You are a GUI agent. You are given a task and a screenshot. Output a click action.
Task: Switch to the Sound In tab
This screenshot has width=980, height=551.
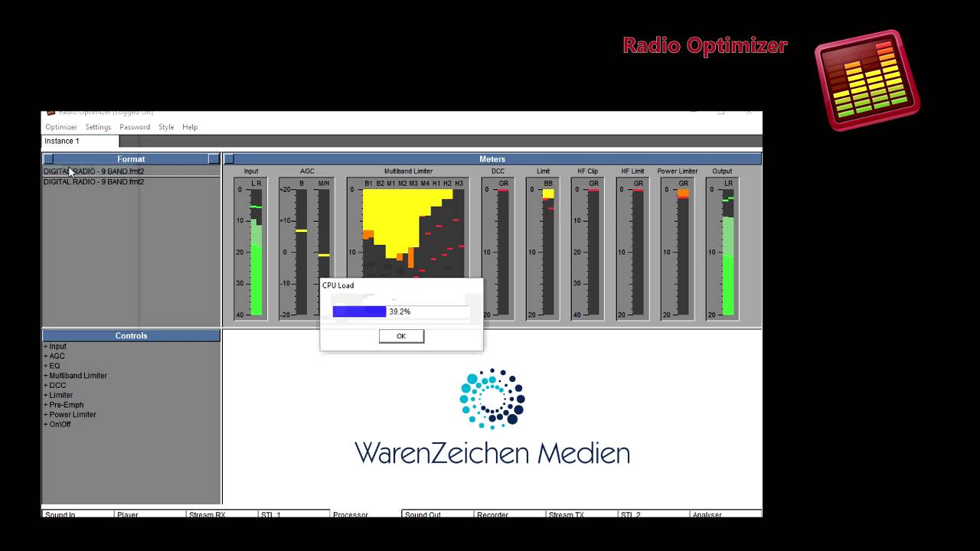(x=77, y=514)
